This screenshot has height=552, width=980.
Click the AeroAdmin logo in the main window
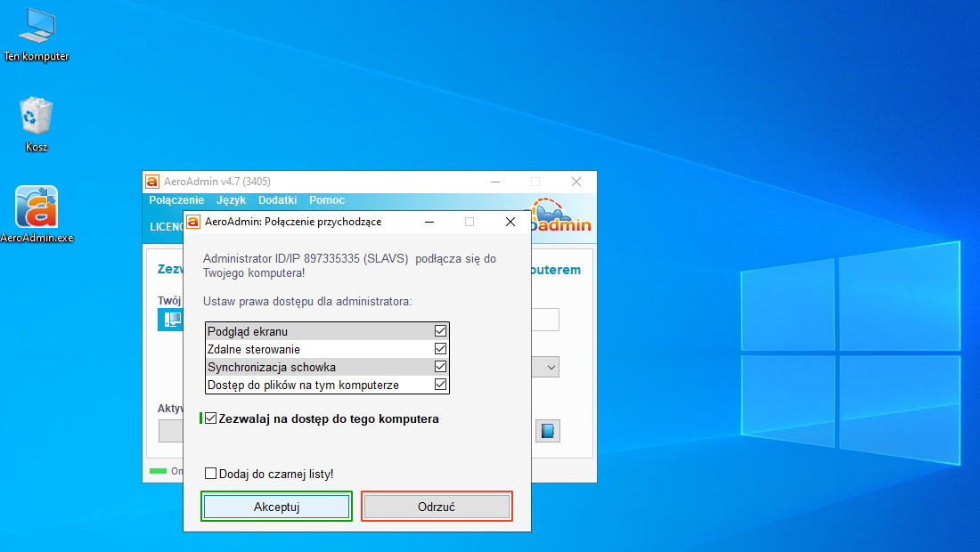point(560,216)
